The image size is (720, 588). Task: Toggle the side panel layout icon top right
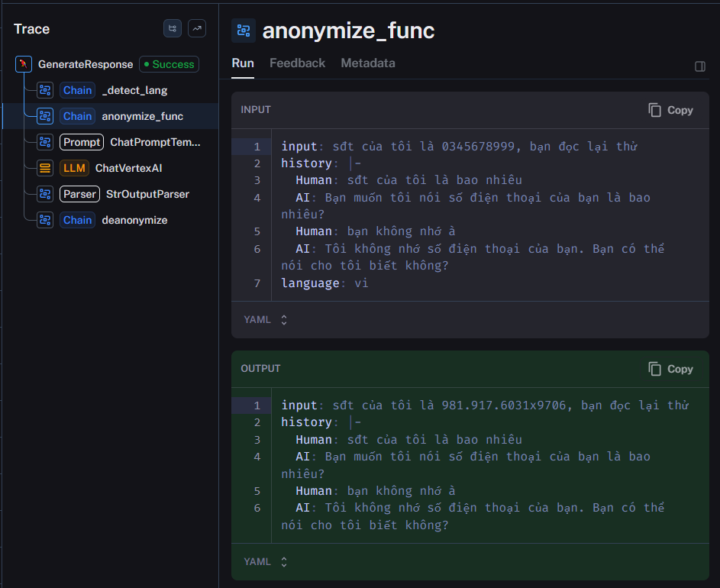[700, 66]
